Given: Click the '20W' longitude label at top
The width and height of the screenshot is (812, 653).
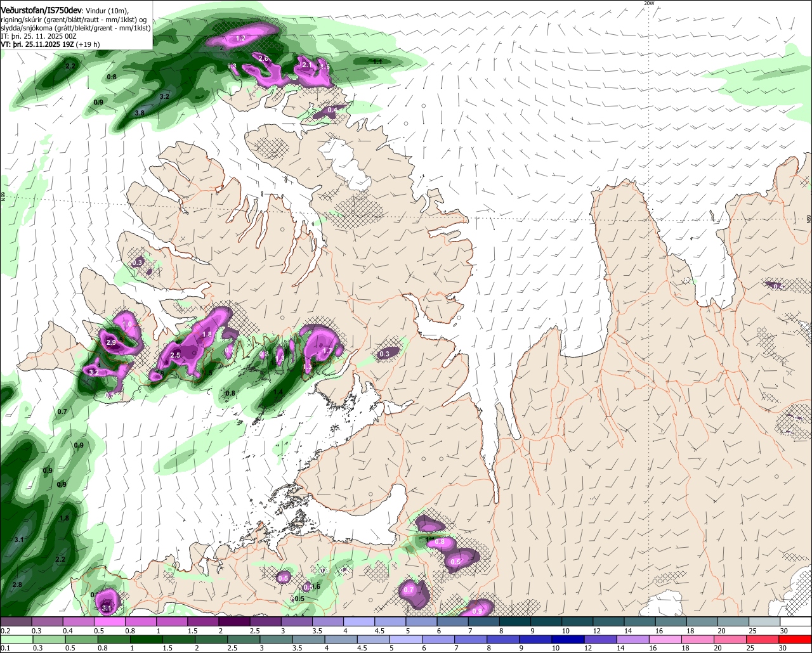Looking at the screenshot, I should click(x=648, y=3).
